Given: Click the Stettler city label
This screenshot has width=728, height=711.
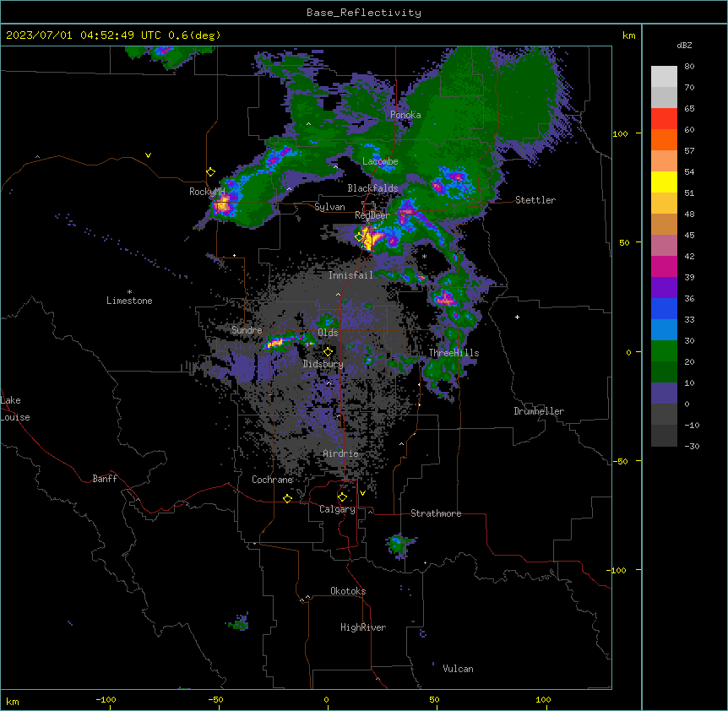Looking at the screenshot, I should (x=535, y=200).
